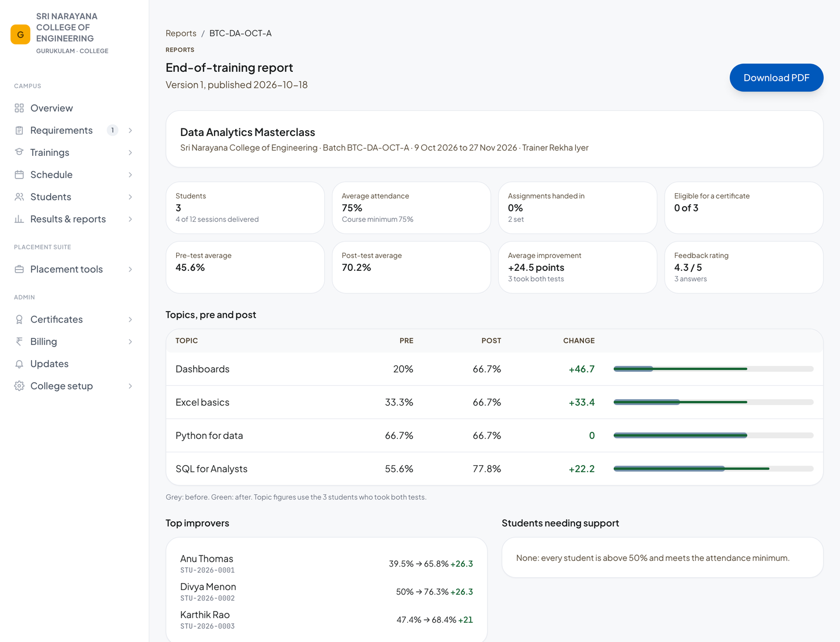Click the Average improvement +24.5 points value
The width and height of the screenshot is (840, 642).
coord(536,267)
